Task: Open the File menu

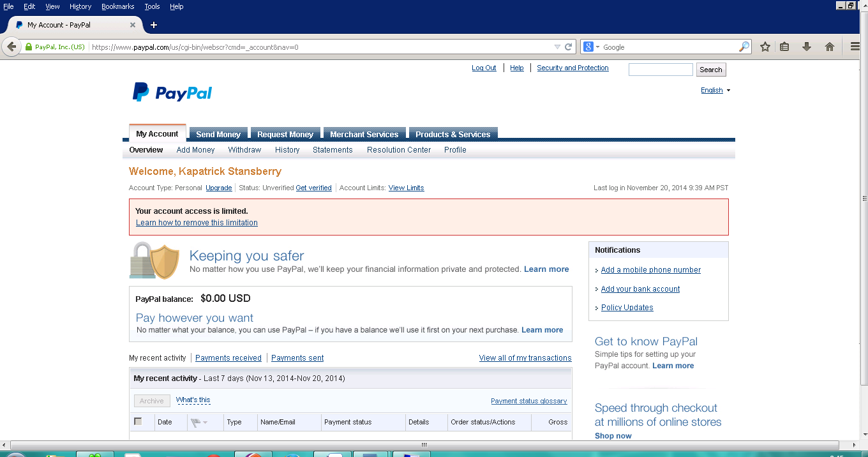Action: point(8,6)
